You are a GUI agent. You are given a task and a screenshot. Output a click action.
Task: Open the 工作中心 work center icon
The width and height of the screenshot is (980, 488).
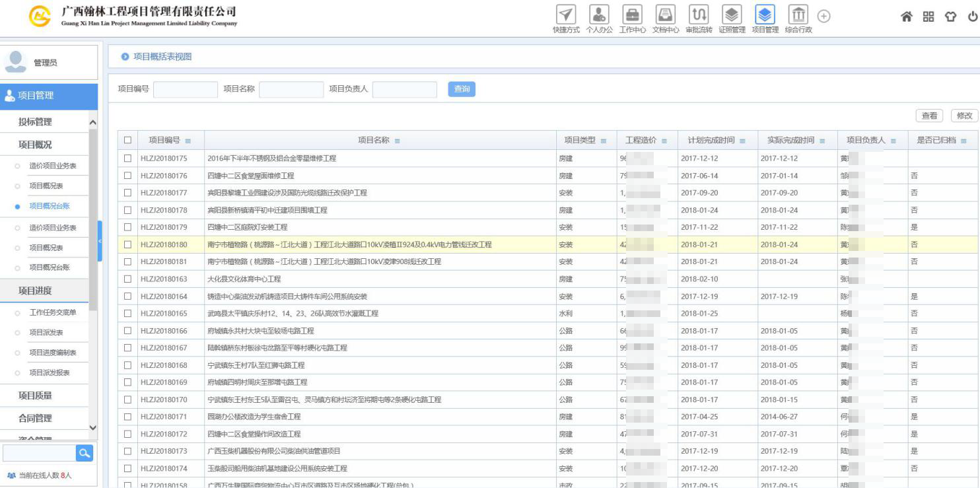click(632, 15)
